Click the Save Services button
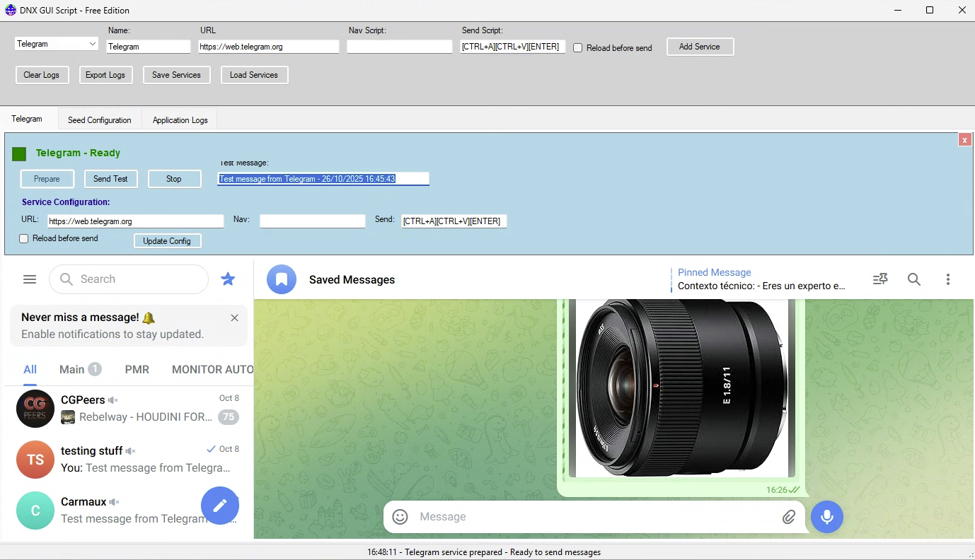 [176, 75]
